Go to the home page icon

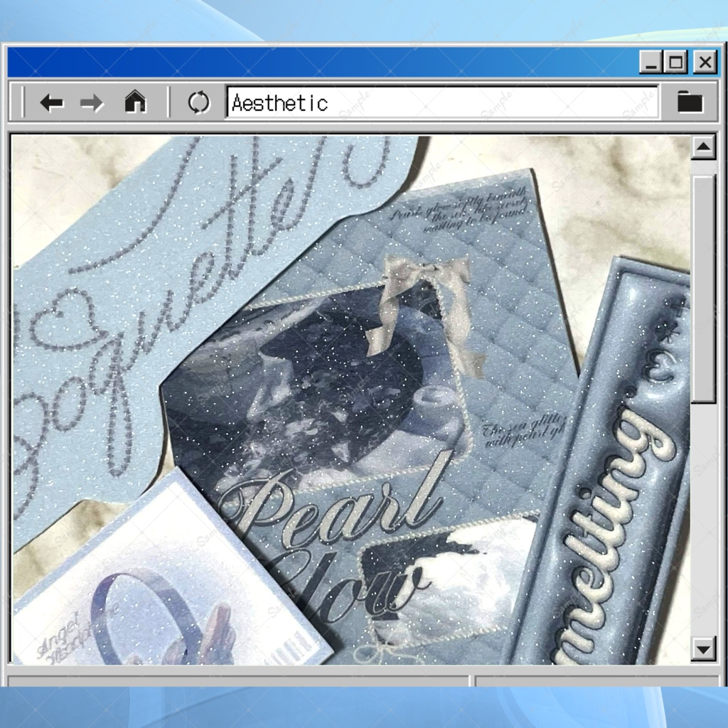(x=135, y=102)
